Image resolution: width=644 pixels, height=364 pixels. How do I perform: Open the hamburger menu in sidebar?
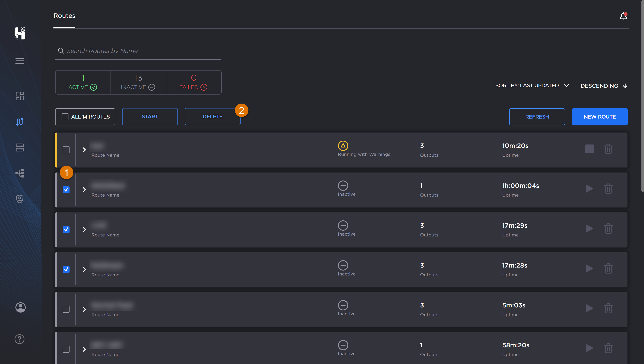coord(20,61)
